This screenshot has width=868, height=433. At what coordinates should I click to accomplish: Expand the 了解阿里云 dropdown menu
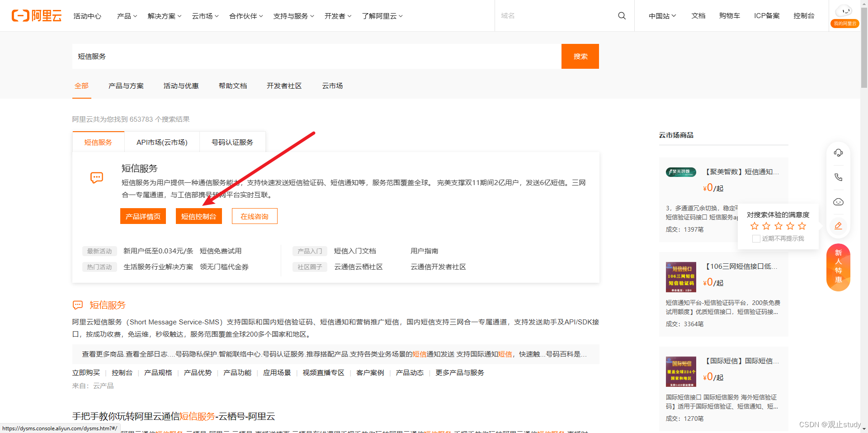(382, 16)
